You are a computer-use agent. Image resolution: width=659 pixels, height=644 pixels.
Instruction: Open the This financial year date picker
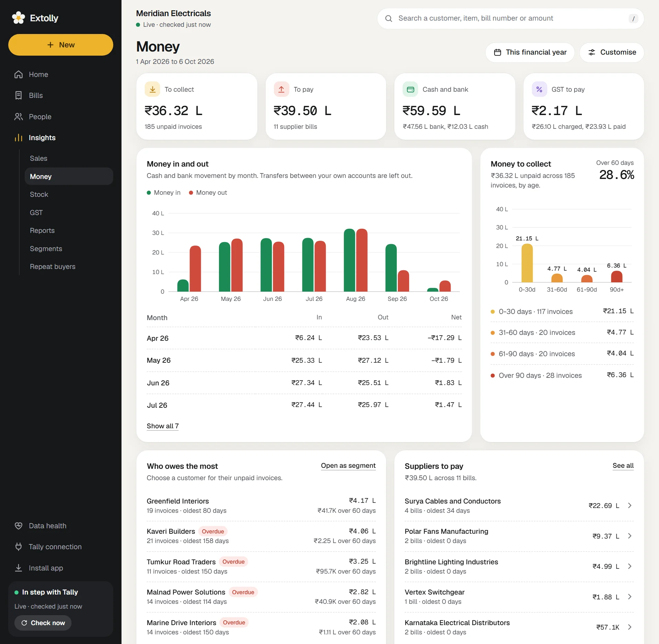coord(530,52)
